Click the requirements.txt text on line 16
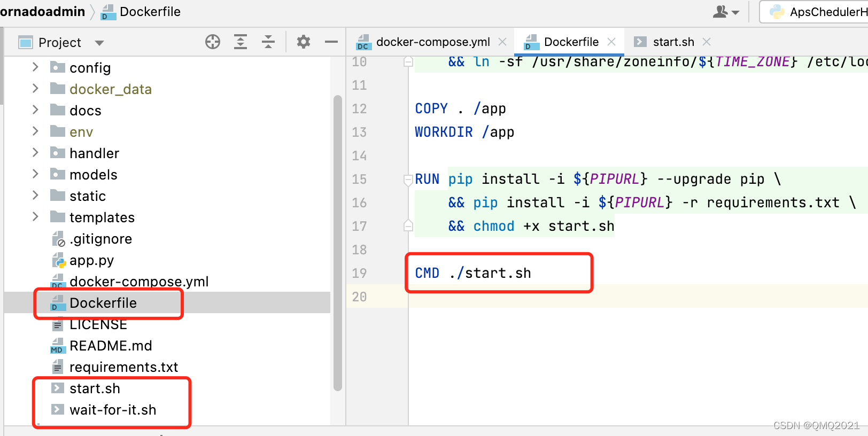This screenshot has width=868, height=436. (x=773, y=203)
